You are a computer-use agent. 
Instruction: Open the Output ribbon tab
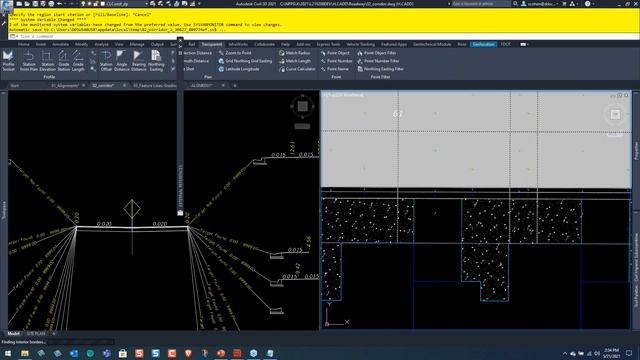157,44
